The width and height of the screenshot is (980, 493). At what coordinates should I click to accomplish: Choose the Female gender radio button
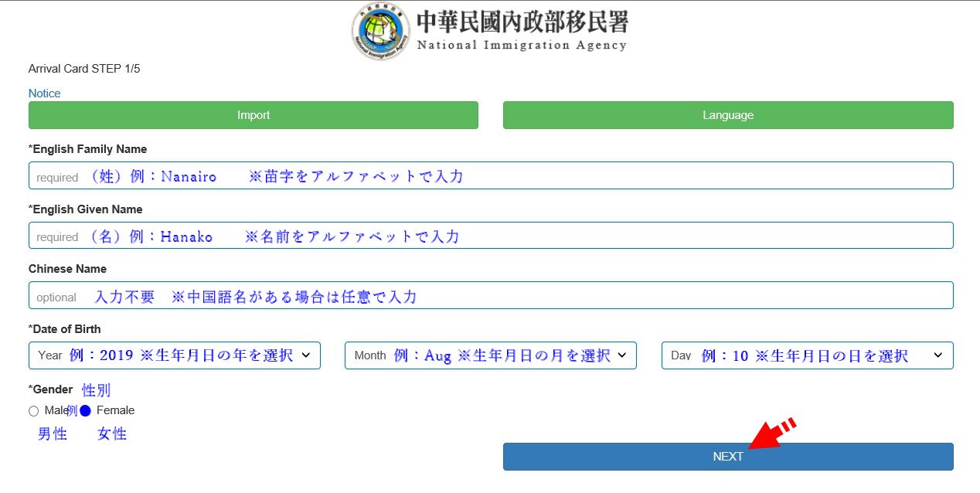(x=86, y=411)
